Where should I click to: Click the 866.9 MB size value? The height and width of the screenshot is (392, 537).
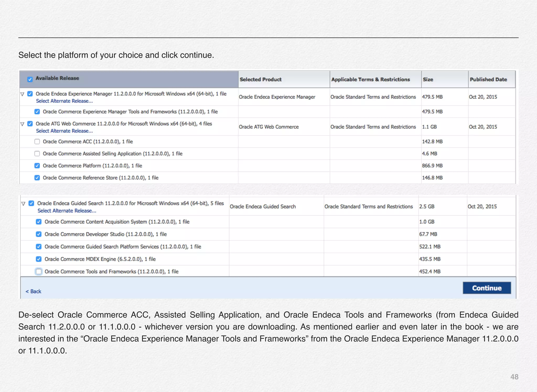click(x=432, y=166)
